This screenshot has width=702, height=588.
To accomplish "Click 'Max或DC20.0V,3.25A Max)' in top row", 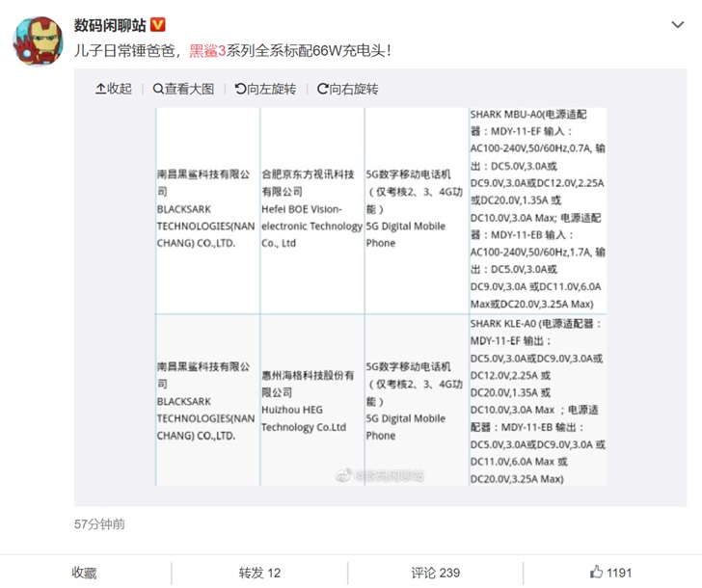I will 532,305.
